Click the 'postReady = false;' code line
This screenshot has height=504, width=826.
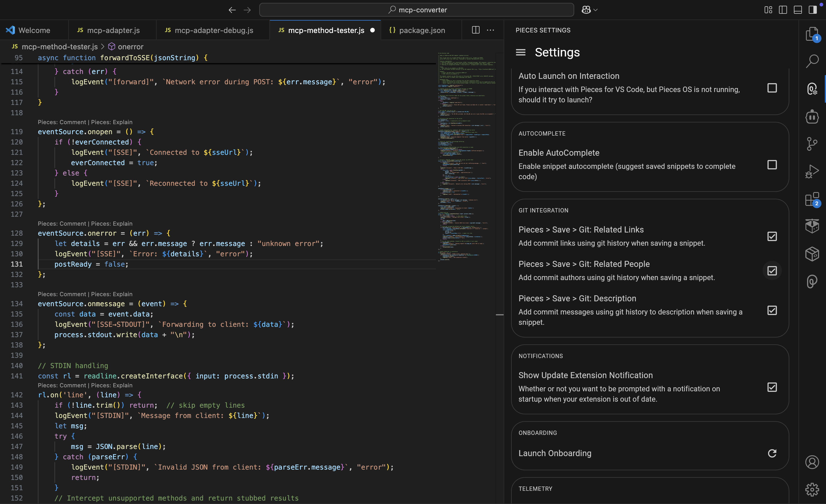click(x=91, y=264)
